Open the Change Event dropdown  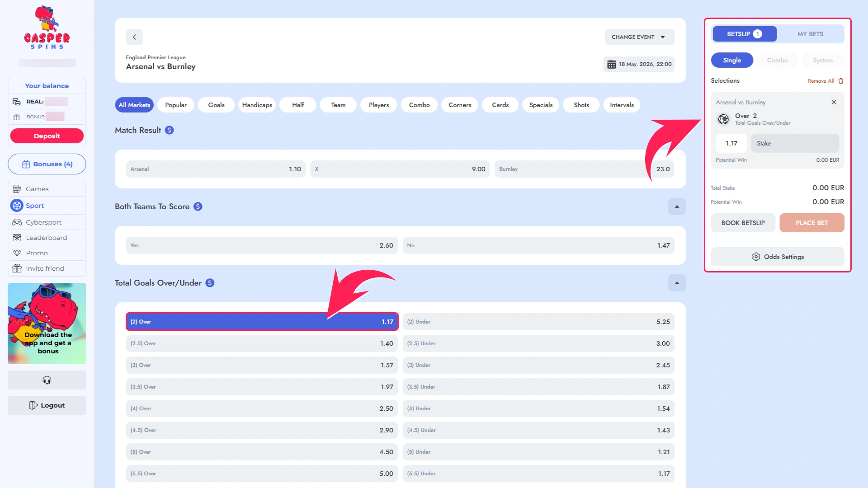click(640, 37)
